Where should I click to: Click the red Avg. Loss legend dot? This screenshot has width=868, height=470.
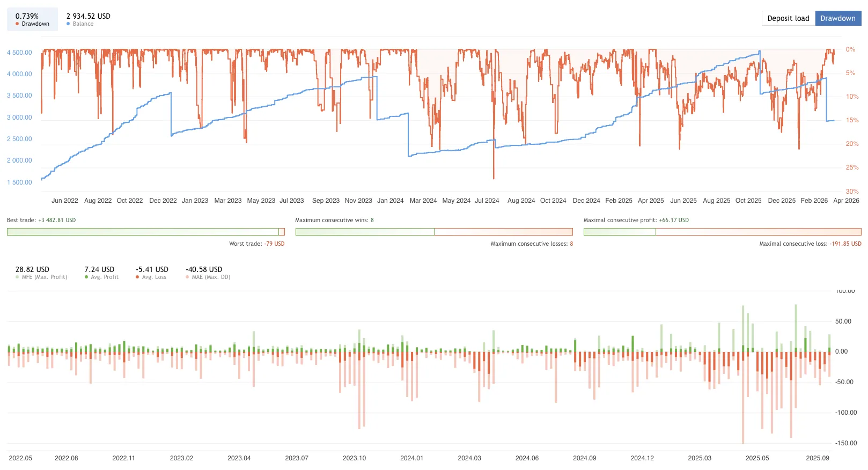pos(137,277)
